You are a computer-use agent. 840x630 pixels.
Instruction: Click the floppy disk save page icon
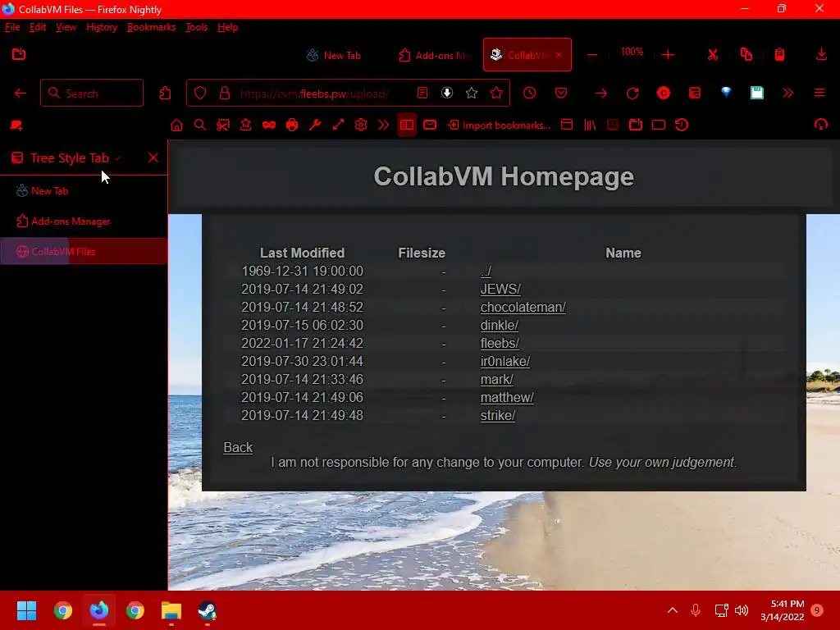point(757,94)
